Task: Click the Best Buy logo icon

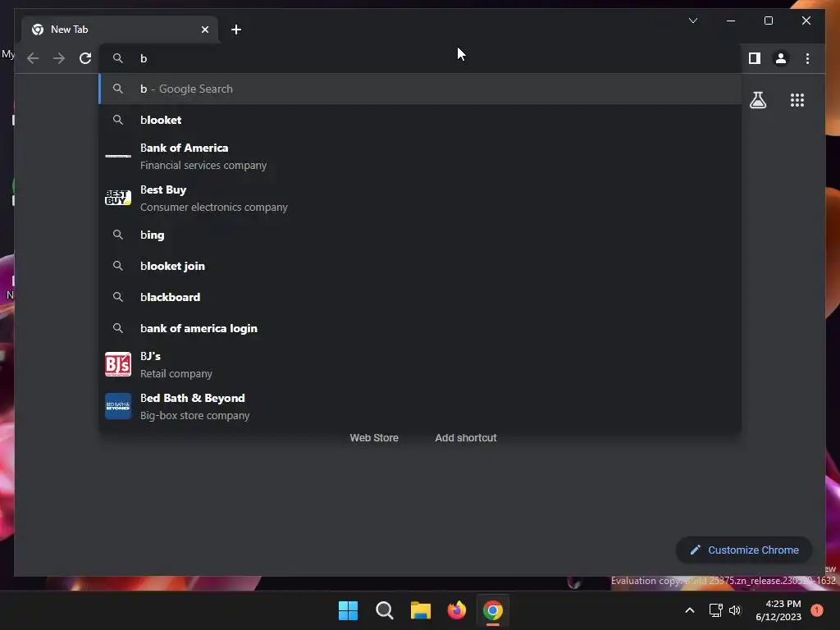Action: pos(118,198)
